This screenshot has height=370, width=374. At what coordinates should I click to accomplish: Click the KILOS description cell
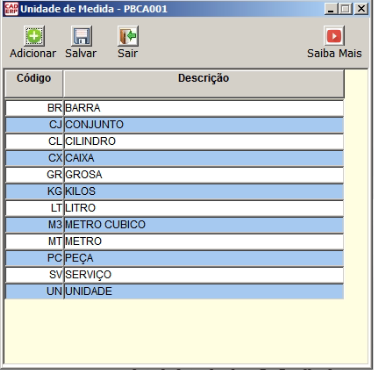tap(204, 191)
